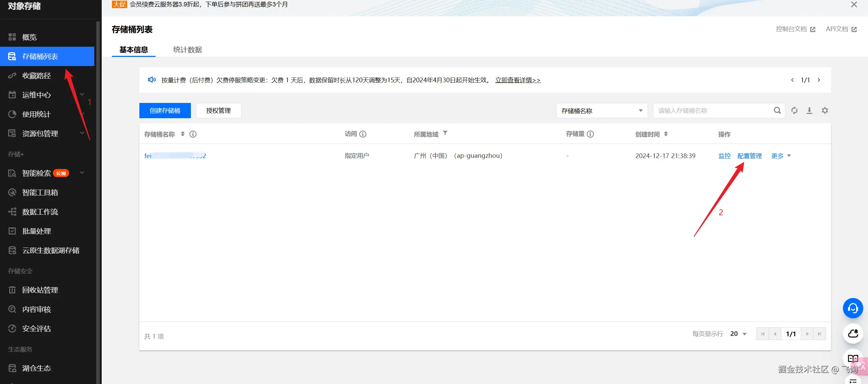Open the 存储桶名称 search type dropdown
The image size is (868, 384).
pos(602,111)
